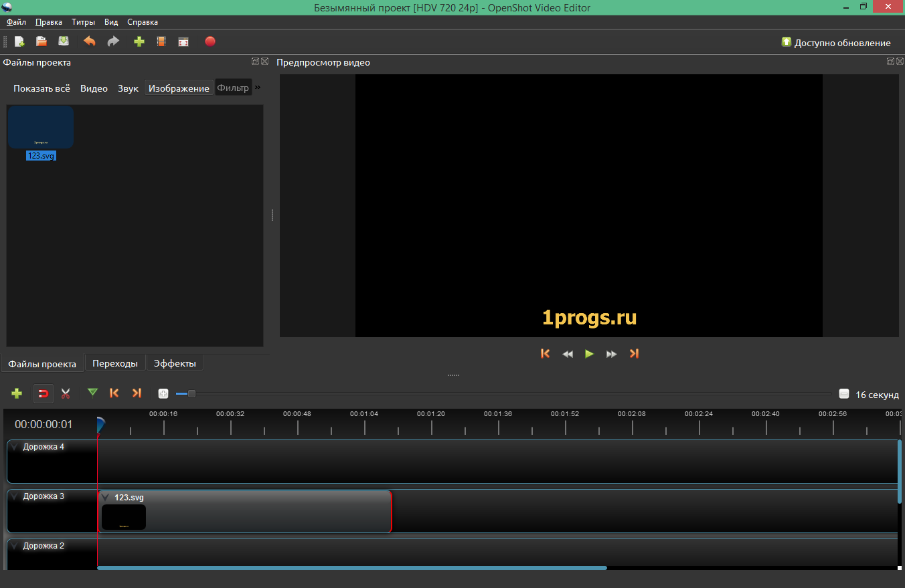
Task: Save the current project
Action: coord(64,41)
